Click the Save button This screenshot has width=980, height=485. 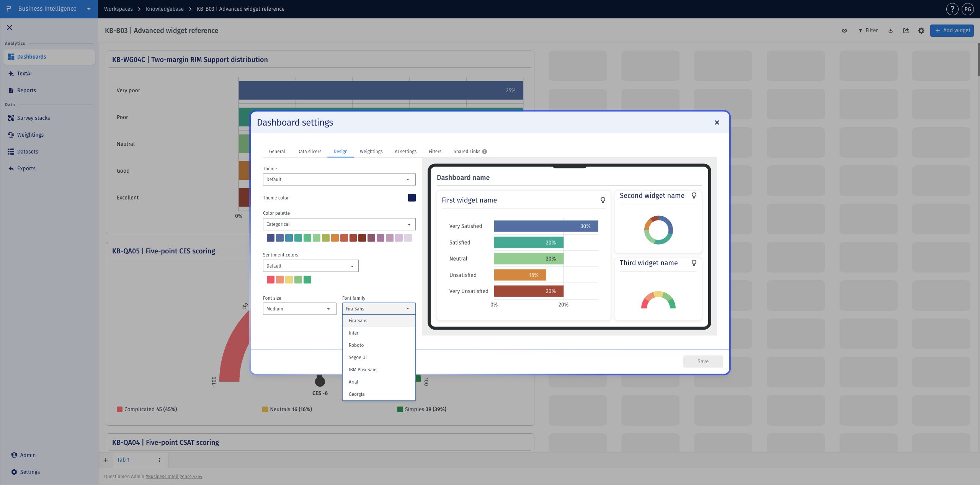point(703,362)
